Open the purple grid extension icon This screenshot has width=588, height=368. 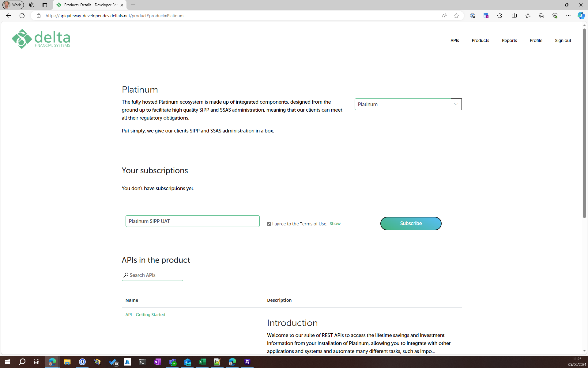click(486, 16)
